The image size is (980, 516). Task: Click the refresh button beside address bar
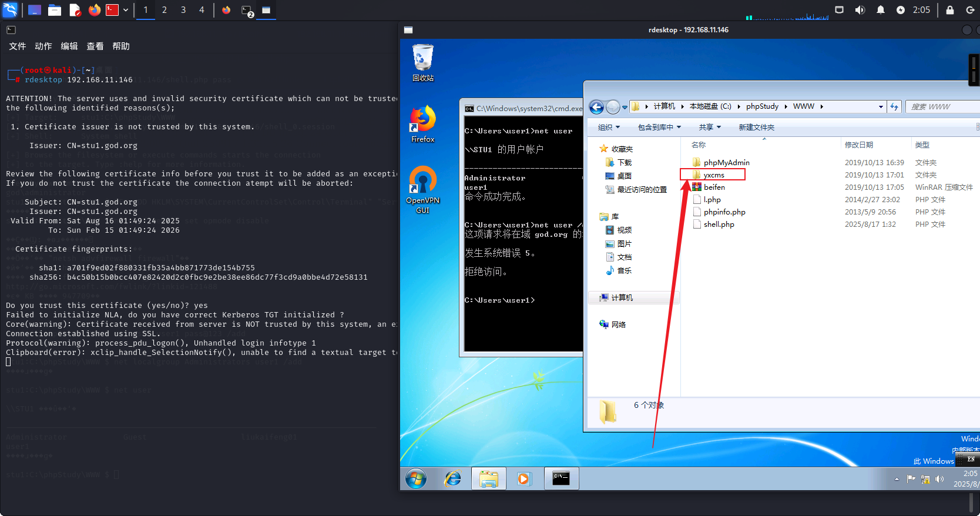click(x=894, y=107)
